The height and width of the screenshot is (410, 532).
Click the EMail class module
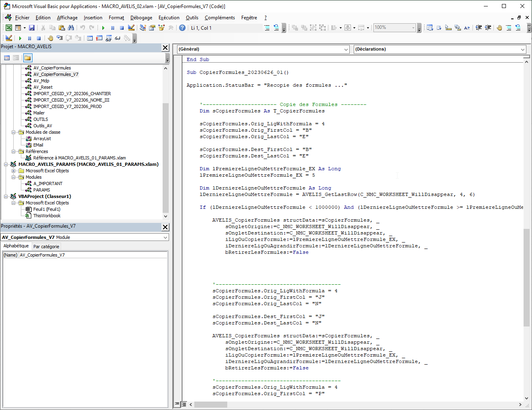tap(38, 145)
